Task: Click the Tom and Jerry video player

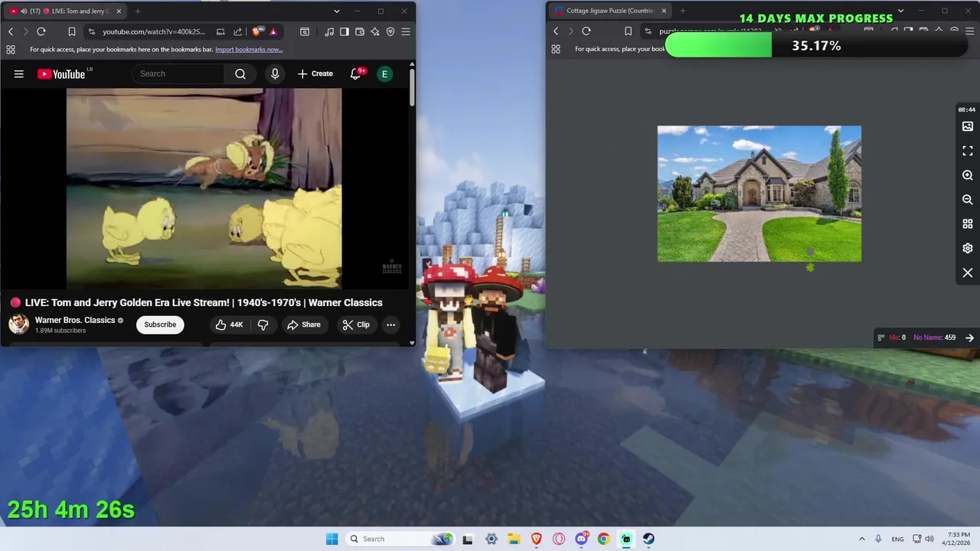Action: click(204, 188)
